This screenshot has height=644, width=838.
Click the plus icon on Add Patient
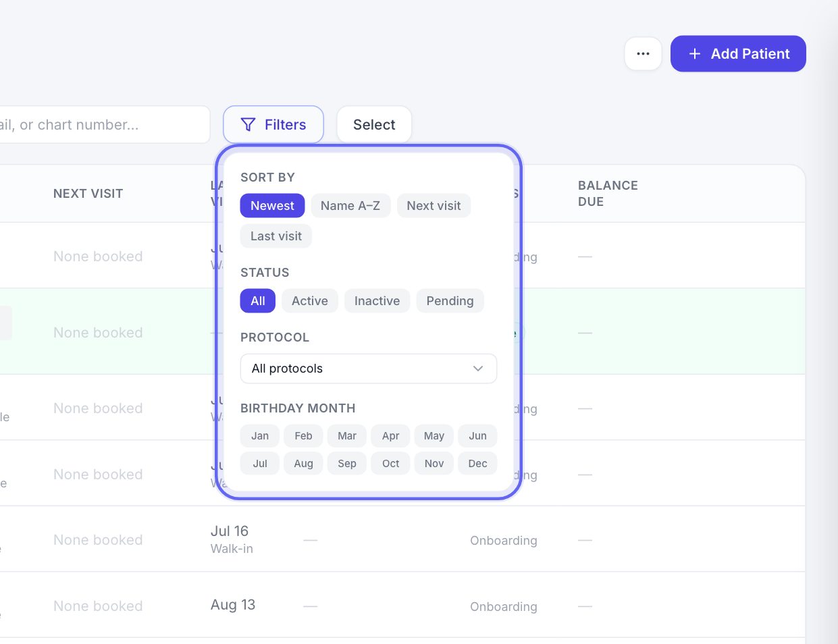click(x=694, y=54)
